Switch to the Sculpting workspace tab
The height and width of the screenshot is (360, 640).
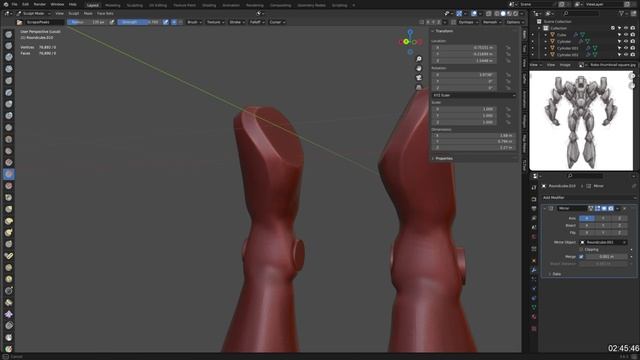[134, 5]
